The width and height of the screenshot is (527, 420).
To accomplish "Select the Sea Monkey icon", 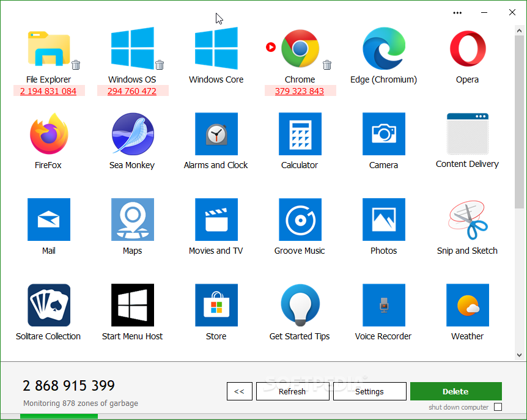I will click(133, 134).
